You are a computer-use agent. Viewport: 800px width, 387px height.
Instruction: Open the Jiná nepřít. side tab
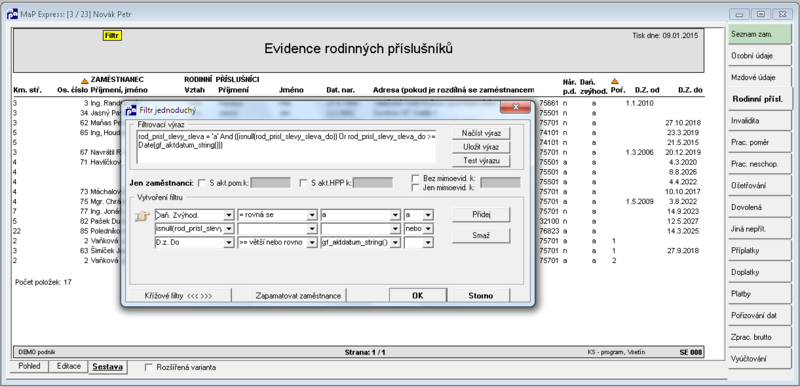pos(759,229)
